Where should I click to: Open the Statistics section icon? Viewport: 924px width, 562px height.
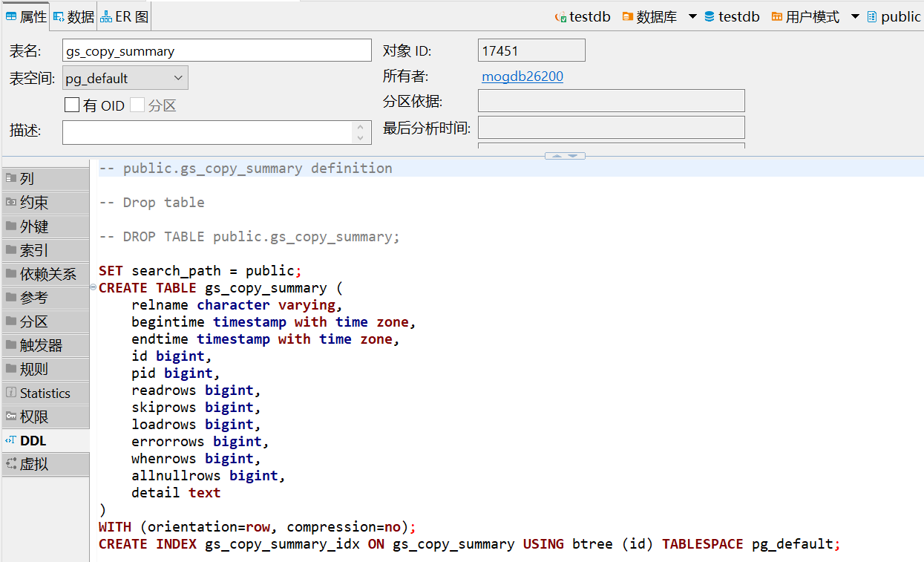(11, 393)
